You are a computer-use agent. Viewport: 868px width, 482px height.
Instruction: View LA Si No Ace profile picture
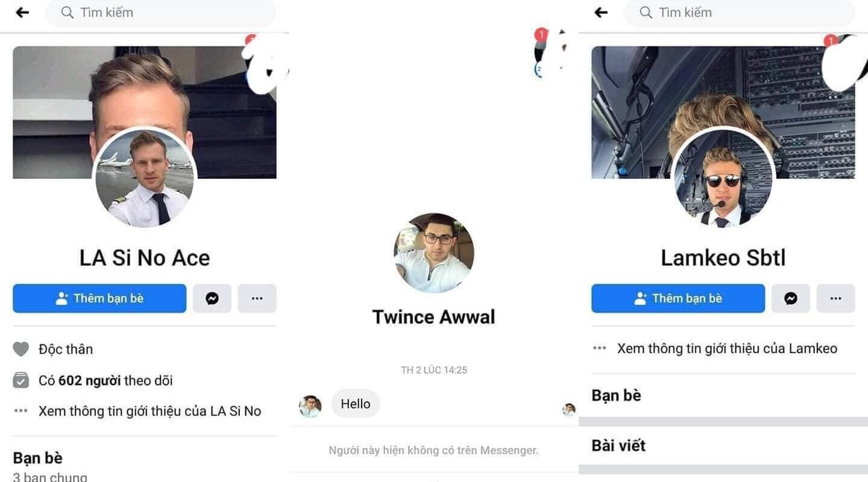pos(145,179)
